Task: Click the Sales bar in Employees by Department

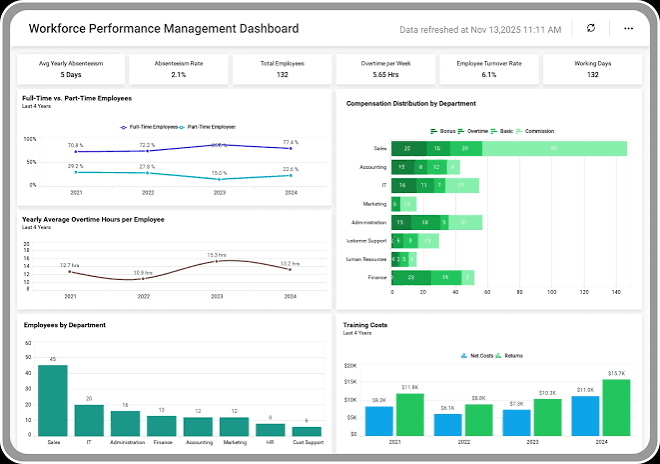Action: pos(53,400)
